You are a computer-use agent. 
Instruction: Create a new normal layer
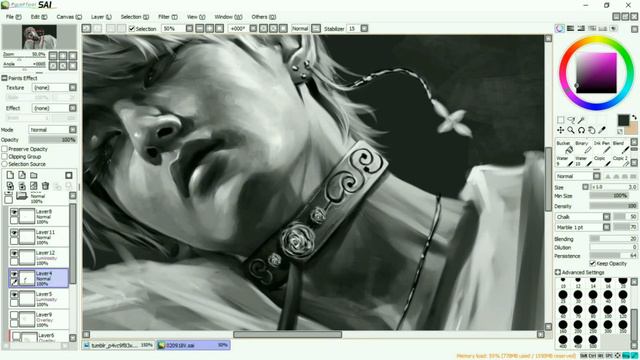(x=10, y=175)
